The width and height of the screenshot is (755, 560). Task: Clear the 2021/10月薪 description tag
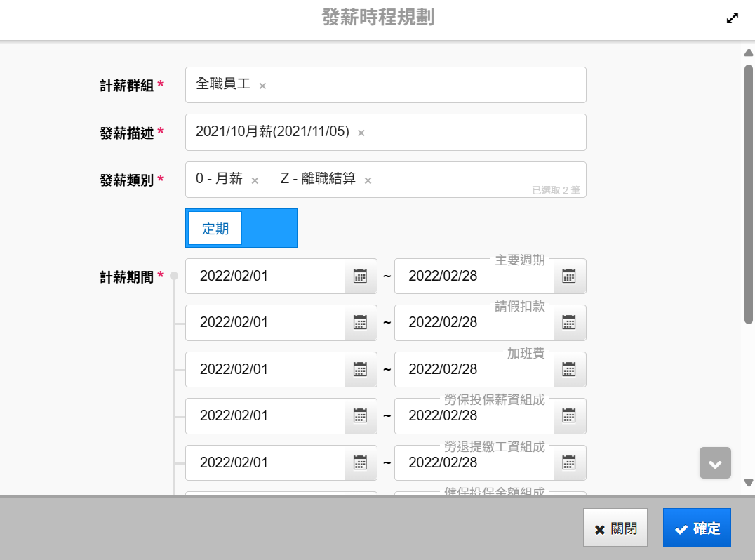click(361, 133)
